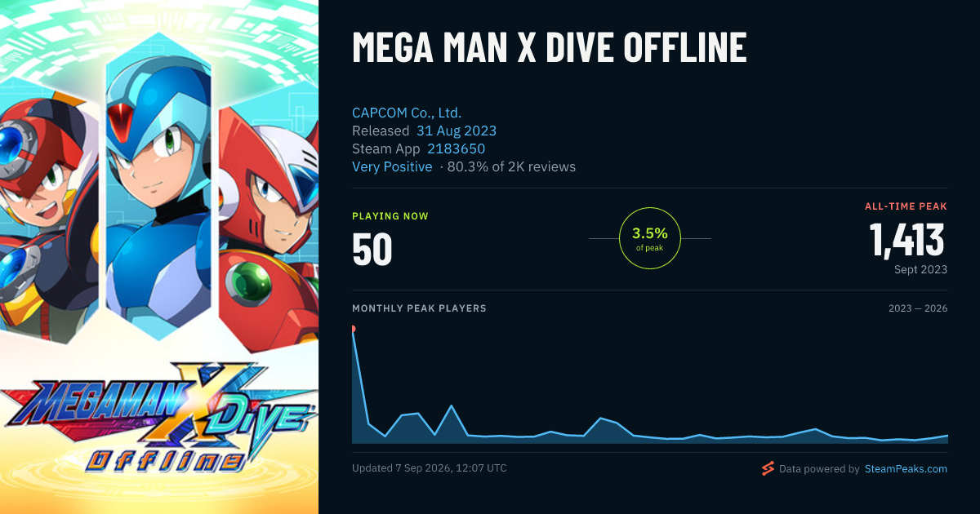Click the MEGA MAN X DIVE OFFLINE title
The height and width of the screenshot is (514, 980).
pyautogui.click(x=550, y=47)
